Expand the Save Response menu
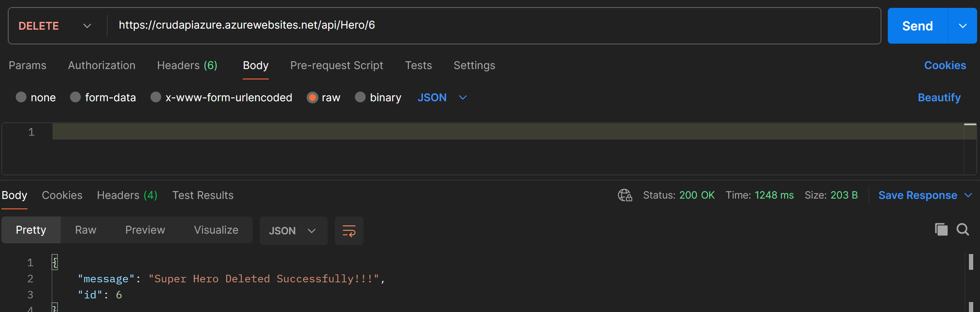The width and height of the screenshot is (980, 312). 968,195
